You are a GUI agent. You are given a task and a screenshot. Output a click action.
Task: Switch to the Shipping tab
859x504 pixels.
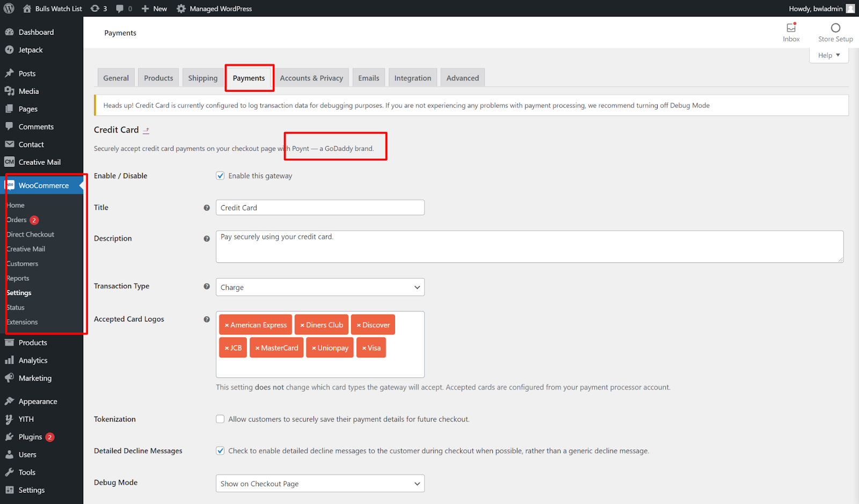tap(203, 78)
